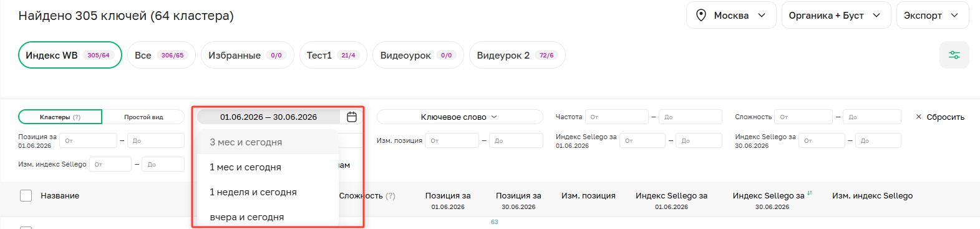Select the Видеоурок tab
This screenshot has width=980, height=229.
coord(418,55)
